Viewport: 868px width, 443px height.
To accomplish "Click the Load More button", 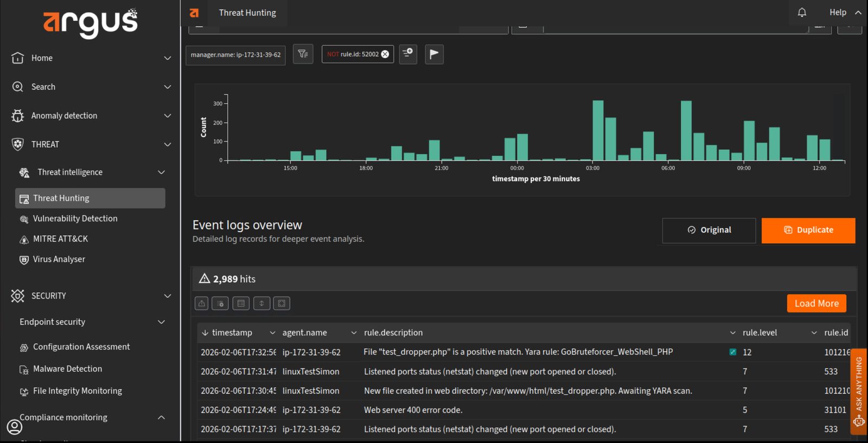I will click(816, 303).
